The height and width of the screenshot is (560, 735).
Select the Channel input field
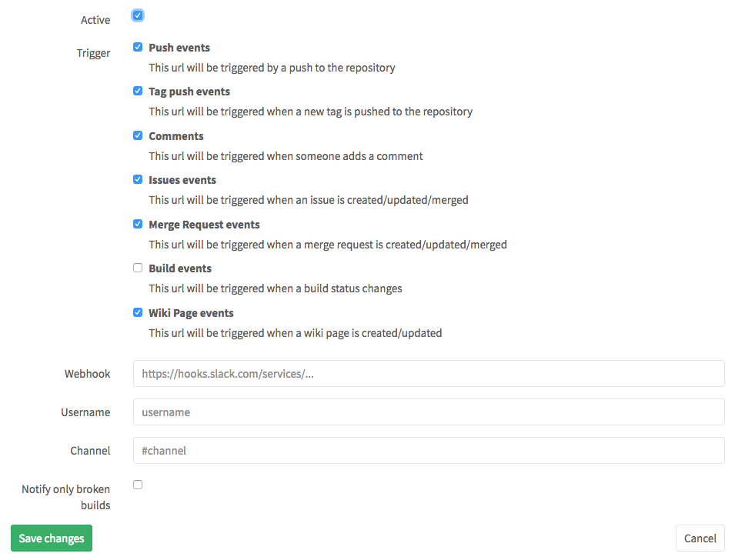[429, 450]
